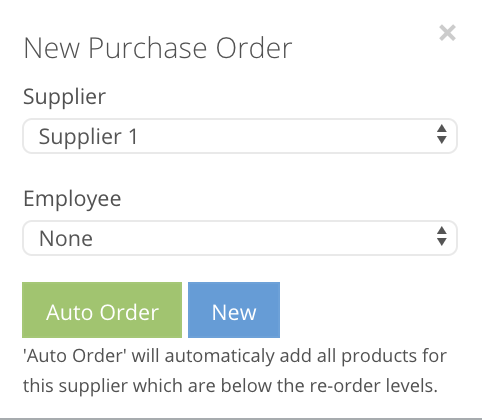The width and height of the screenshot is (482, 420).
Task: Click the Supplier field label
Action: 64,97
